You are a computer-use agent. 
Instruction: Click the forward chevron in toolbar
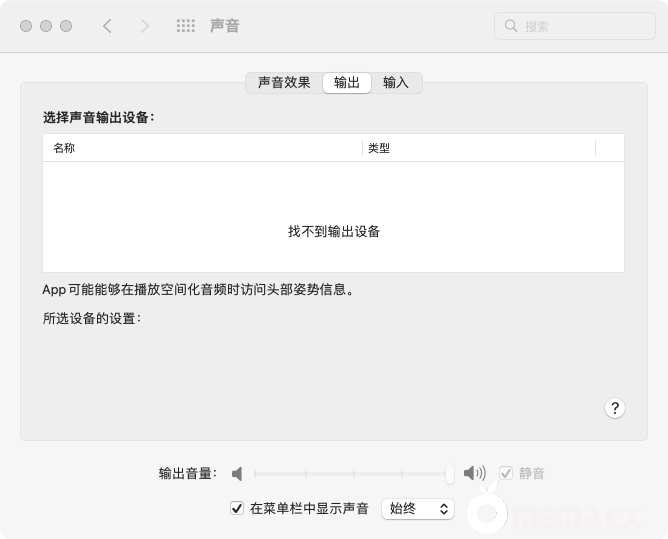click(x=145, y=26)
